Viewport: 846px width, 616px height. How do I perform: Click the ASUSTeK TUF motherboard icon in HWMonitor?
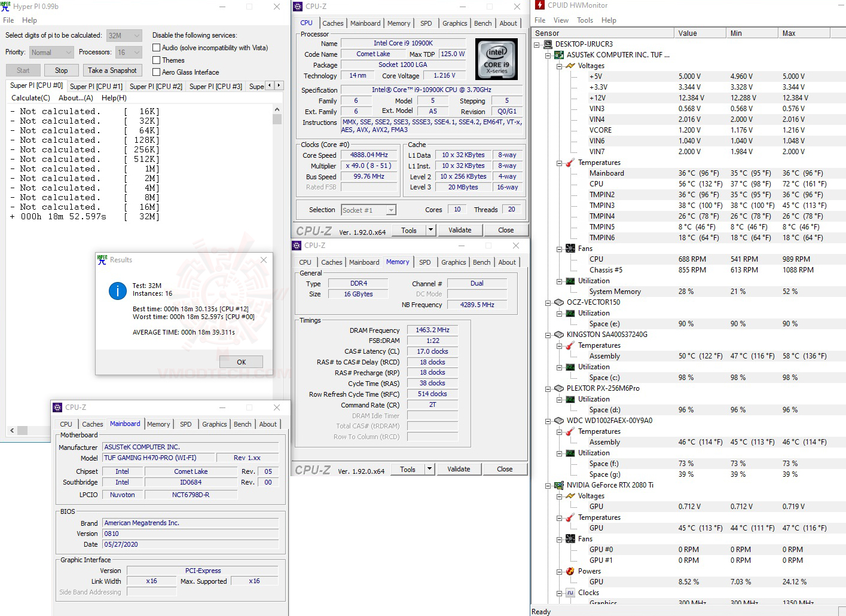coord(558,54)
